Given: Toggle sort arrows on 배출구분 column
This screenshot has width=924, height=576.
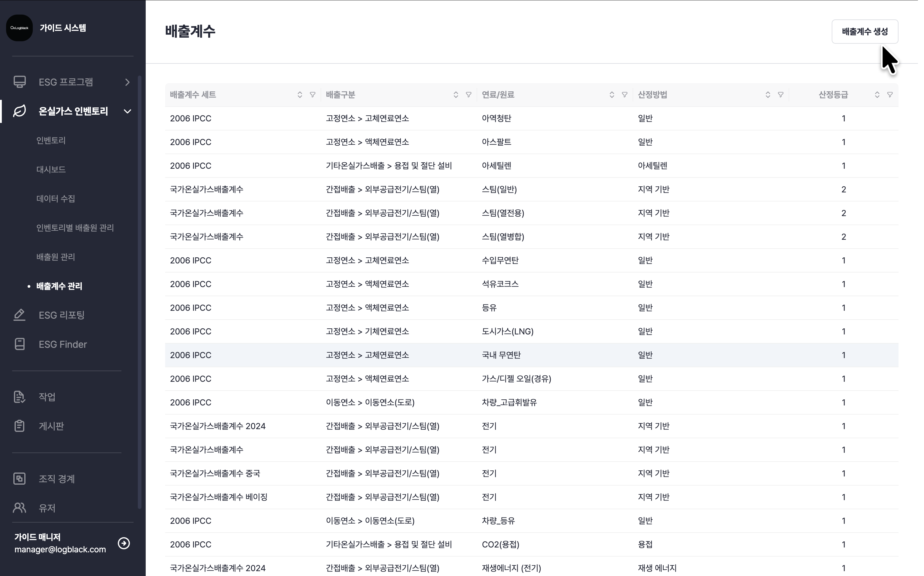Looking at the screenshot, I should [456, 95].
